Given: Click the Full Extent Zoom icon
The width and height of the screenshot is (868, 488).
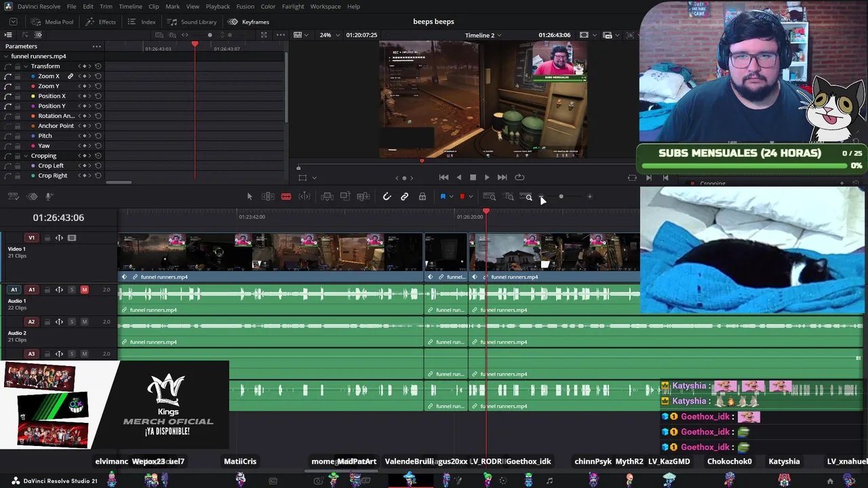Looking at the screenshot, I should 489,197.
